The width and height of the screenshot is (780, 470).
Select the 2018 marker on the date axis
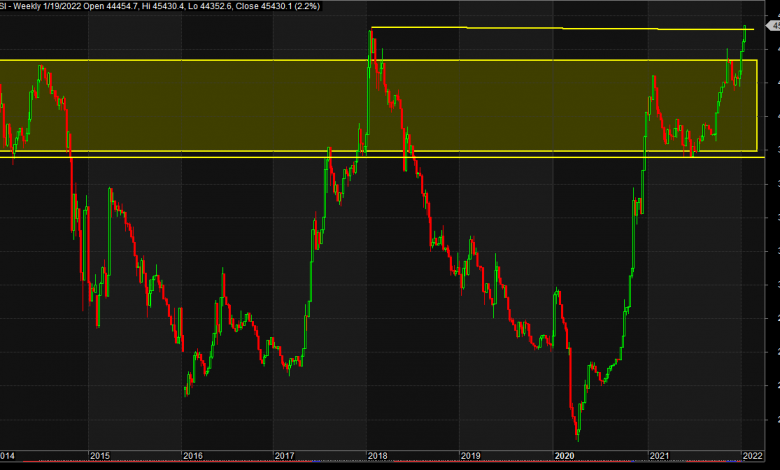[377, 455]
